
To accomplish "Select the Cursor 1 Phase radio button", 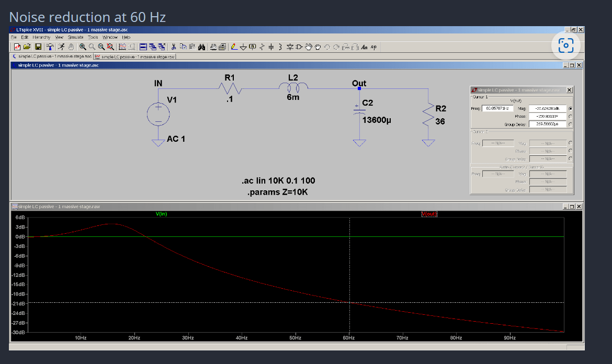I will [570, 116].
